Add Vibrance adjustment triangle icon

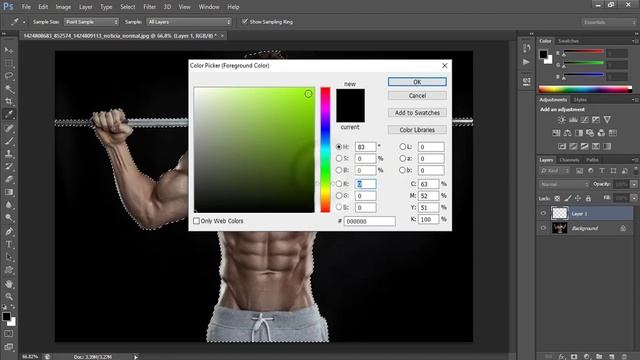[x=607, y=120]
